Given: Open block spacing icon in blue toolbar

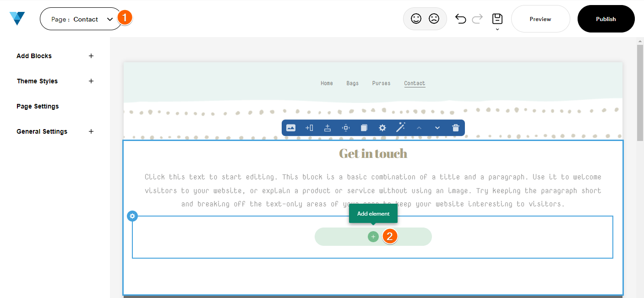Looking at the screenshot, I should click(x=327, y=128).
